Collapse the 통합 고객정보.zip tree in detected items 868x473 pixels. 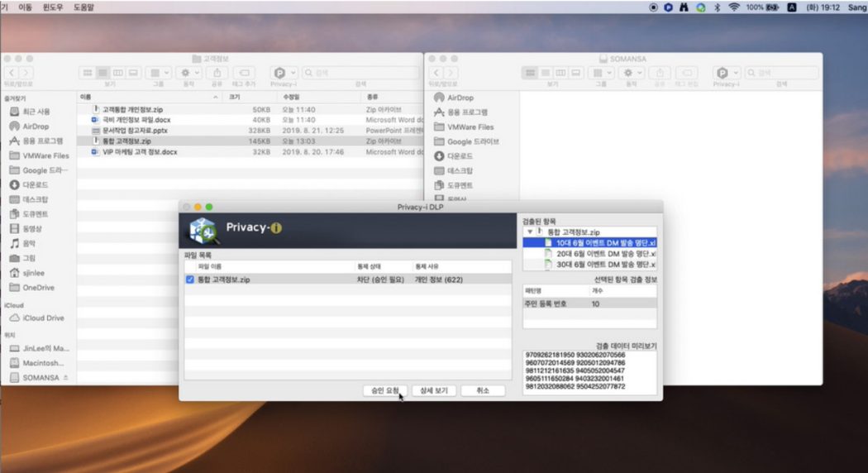tap(530, 232)
